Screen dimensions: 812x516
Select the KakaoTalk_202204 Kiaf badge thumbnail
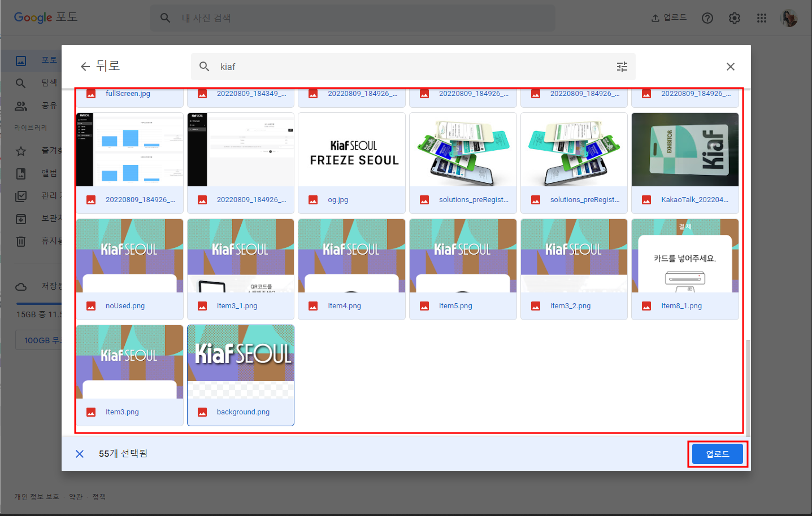685,150
